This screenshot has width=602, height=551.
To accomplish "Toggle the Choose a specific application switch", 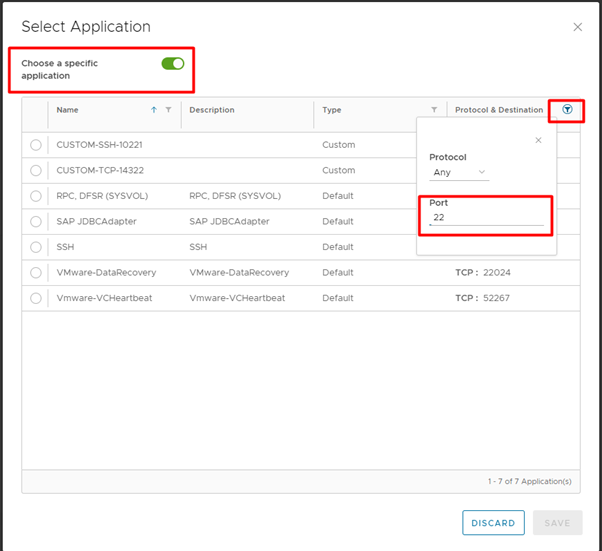I will coord(173,64).
